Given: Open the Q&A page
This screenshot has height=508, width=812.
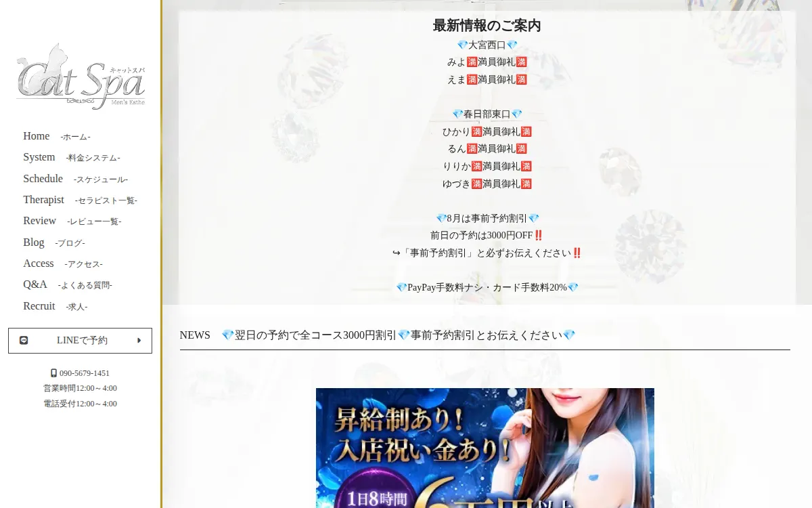Looking at the screenshot, I should (x=68, y=284).
